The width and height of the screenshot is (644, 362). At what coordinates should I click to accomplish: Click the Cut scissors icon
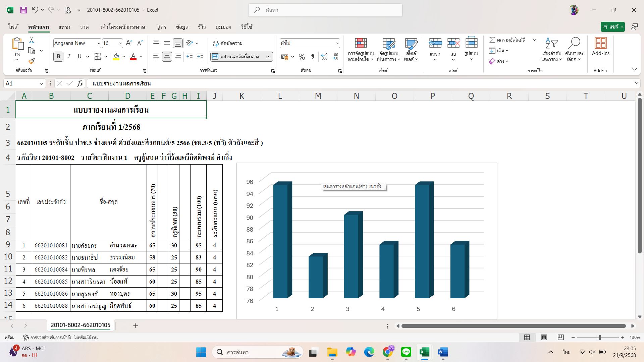[32, 40]
